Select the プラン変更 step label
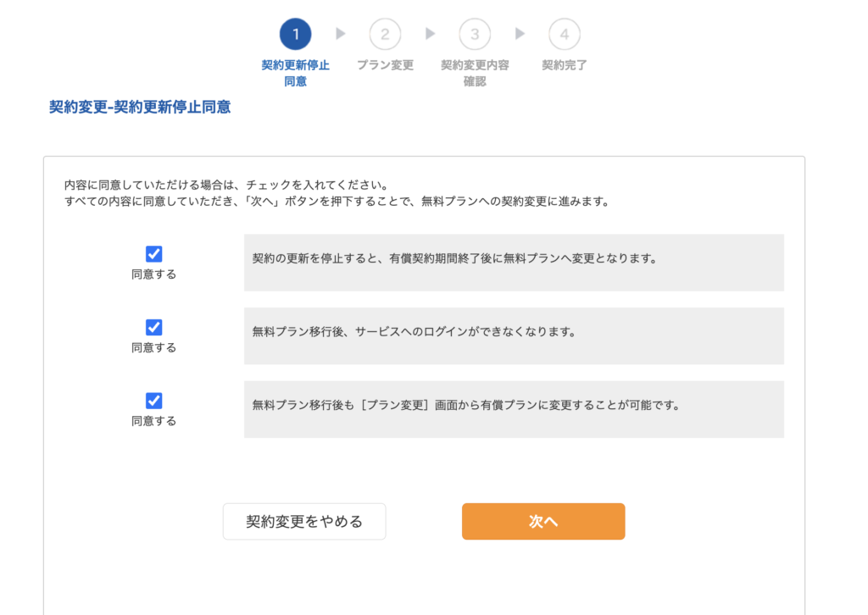The image size is (868, 615). pos(385,65)
